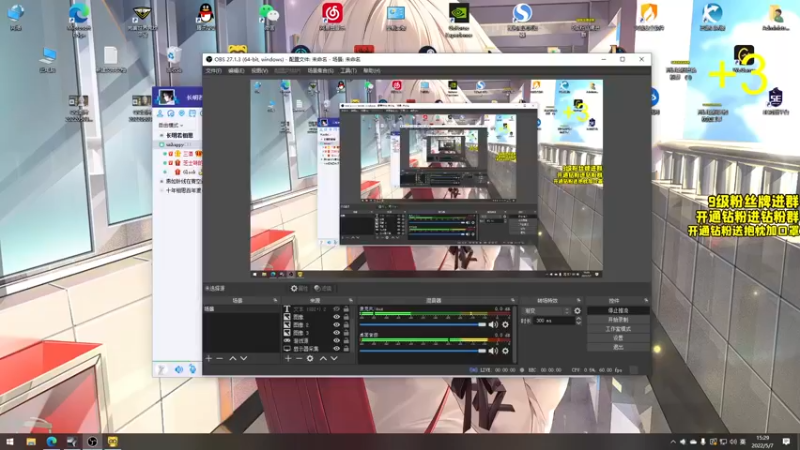This screenshot has height=450, width=800.
Task: Increase transition duration with the up stepper
Action: (578, 318)
